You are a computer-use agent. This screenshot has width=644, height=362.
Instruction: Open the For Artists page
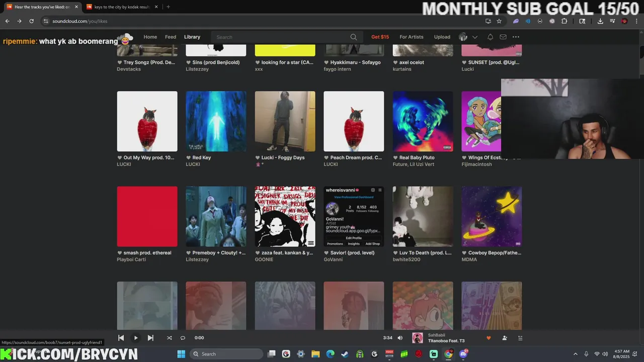pyautogui.click(x=411, y=37)
